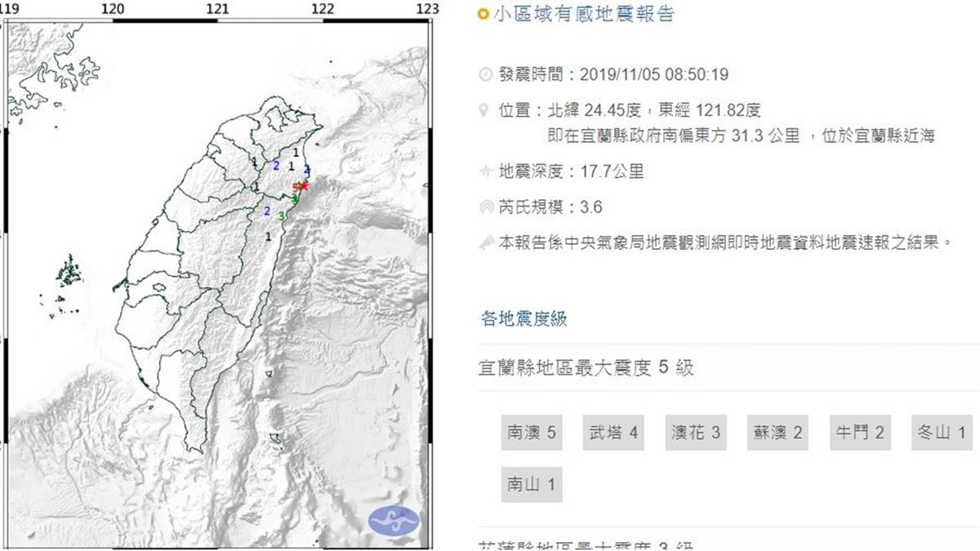The image size is (980, 551).
Task: Click the location pin icon beside 位置
Action: (485, 110)
